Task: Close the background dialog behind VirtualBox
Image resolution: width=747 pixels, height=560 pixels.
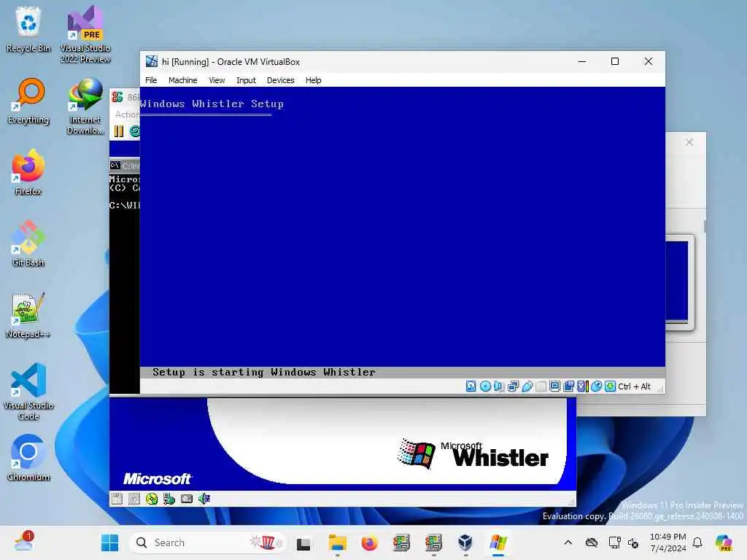Action: point(689,142)
